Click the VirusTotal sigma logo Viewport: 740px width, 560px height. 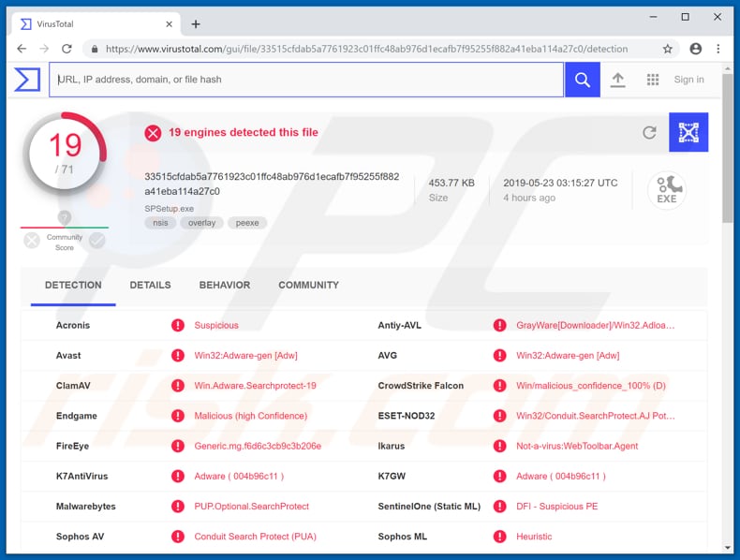27,80
